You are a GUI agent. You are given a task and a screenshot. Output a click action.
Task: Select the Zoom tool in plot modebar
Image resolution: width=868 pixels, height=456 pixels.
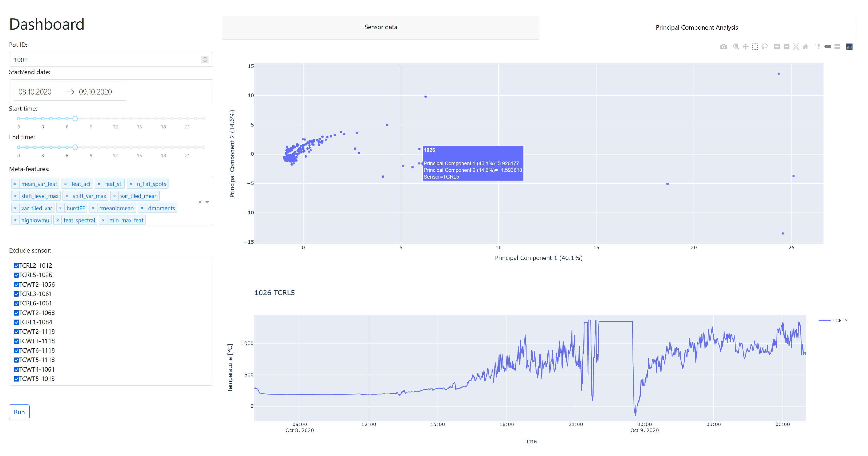736,46
